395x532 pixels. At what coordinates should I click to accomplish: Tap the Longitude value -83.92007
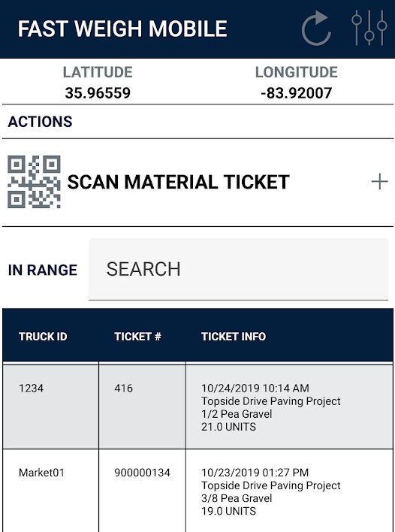(297, 93)
